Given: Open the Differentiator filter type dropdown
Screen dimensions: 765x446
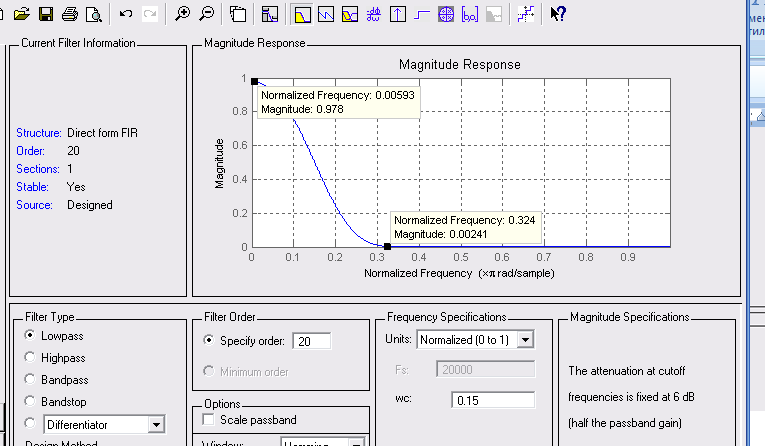Looking at the screenshot, I should 156,425.
